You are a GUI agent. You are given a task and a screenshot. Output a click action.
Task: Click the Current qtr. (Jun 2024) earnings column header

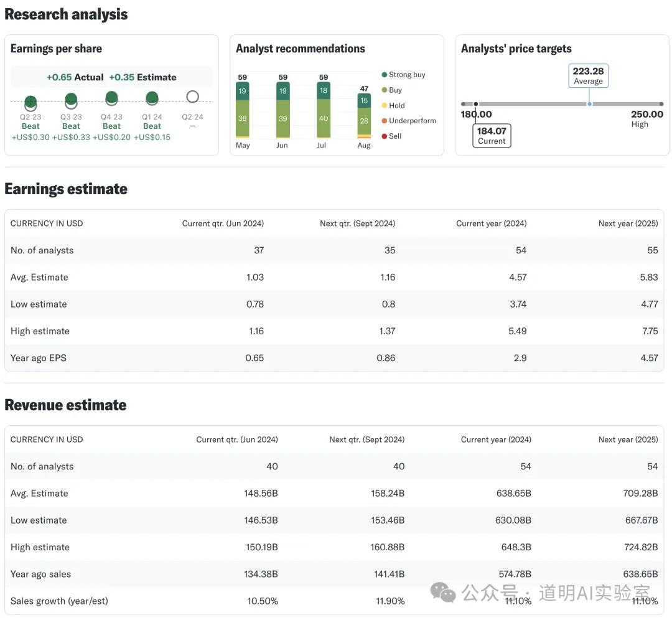(x=223, y=223)
